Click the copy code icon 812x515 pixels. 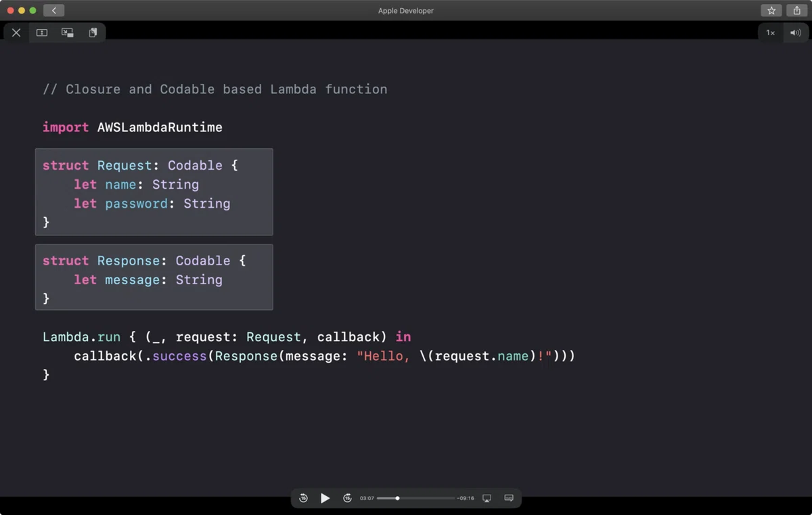click(93, 32)
